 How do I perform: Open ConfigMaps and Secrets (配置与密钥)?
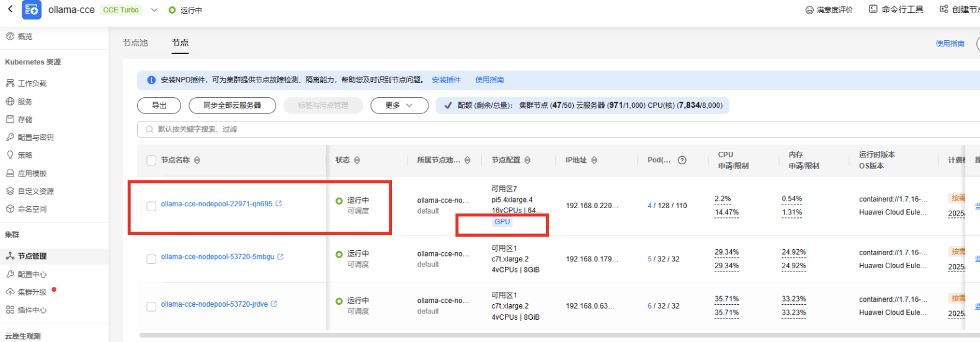(30, 138)
